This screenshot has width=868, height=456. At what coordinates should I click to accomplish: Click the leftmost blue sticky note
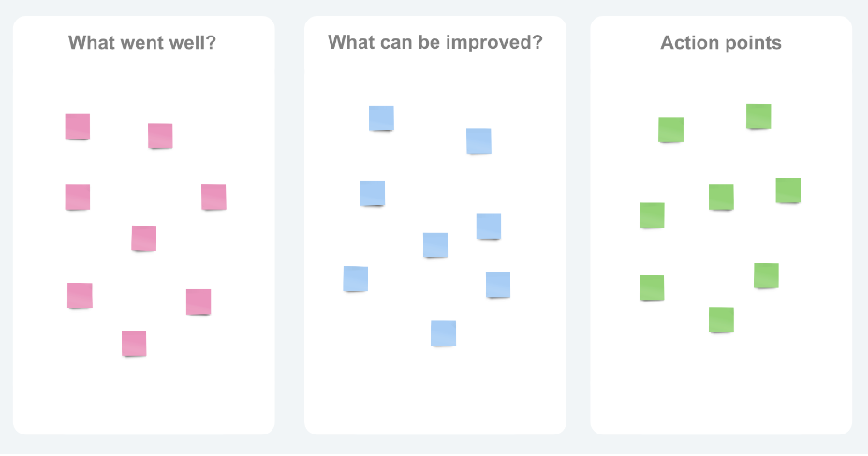click(355, 279)
